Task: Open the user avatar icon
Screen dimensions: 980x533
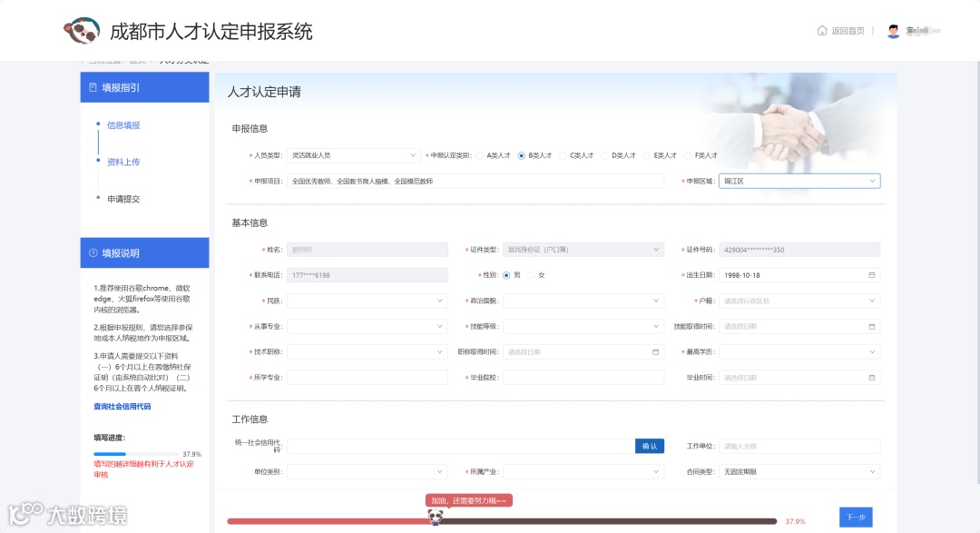Action: (893, 31)
